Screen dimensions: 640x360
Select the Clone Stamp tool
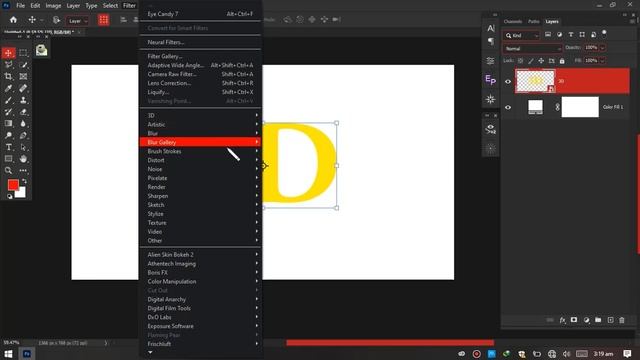click(23, 100)
